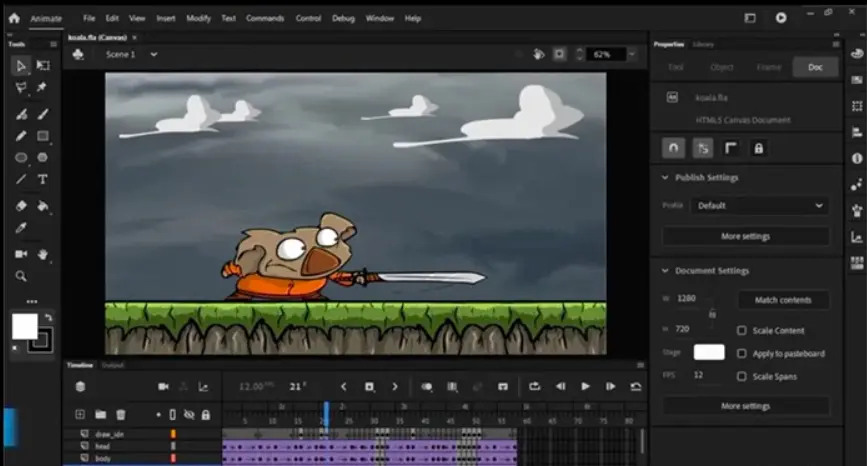
Task: Open the Edit Toolbar three-dots menu
Action: click(32, 301)
